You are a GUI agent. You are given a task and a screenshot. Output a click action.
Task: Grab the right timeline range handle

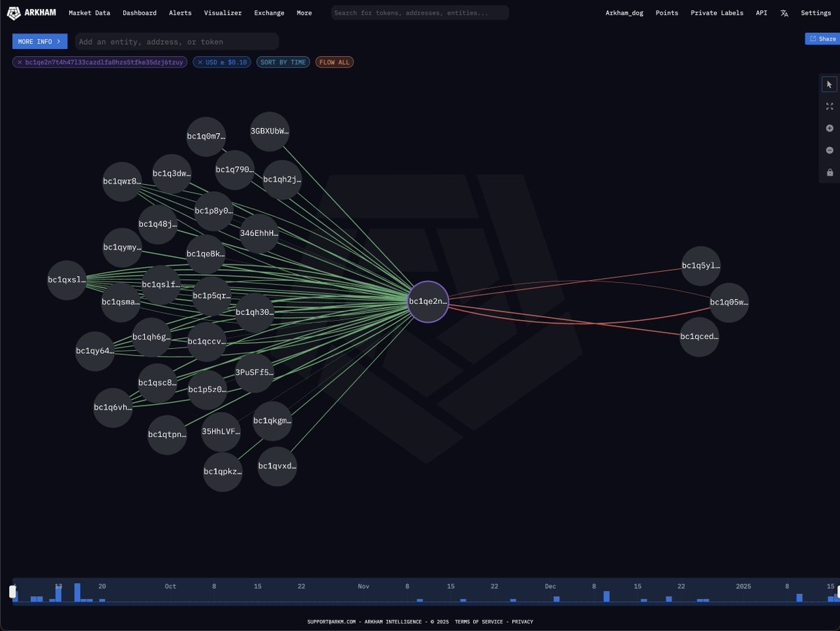838,592
